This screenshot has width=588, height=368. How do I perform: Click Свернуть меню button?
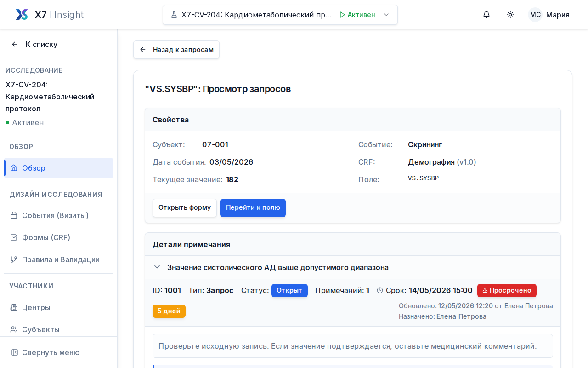[x=59, y=352]
